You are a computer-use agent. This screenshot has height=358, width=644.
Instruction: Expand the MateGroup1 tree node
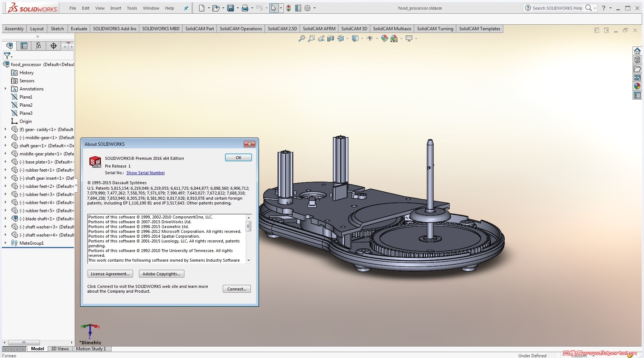5,243
